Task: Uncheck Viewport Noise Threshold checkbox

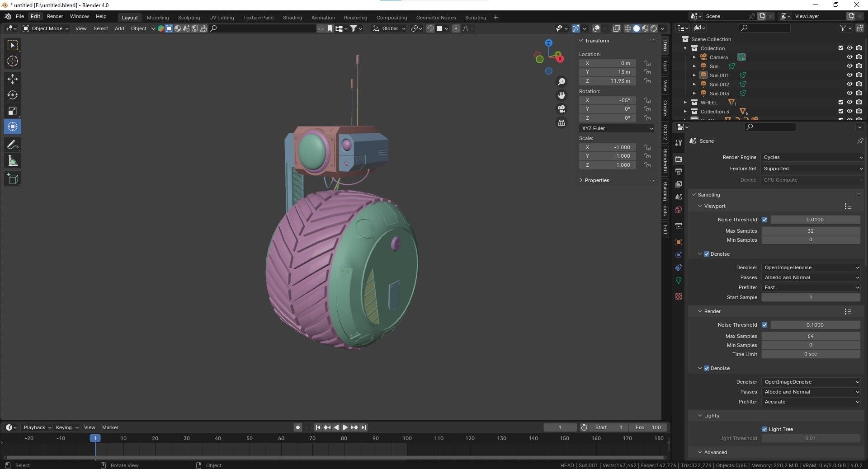Action: tap(764, 220)
